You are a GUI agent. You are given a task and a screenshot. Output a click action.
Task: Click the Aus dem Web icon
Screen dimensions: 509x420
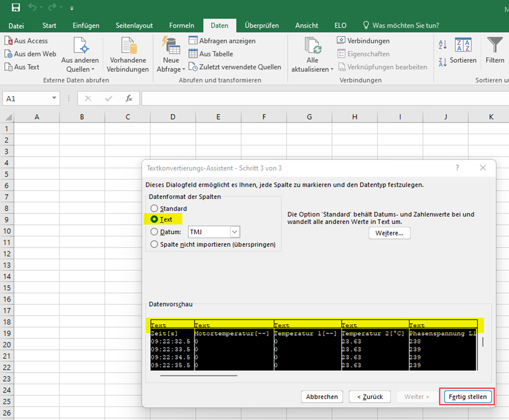coord(9,54)
